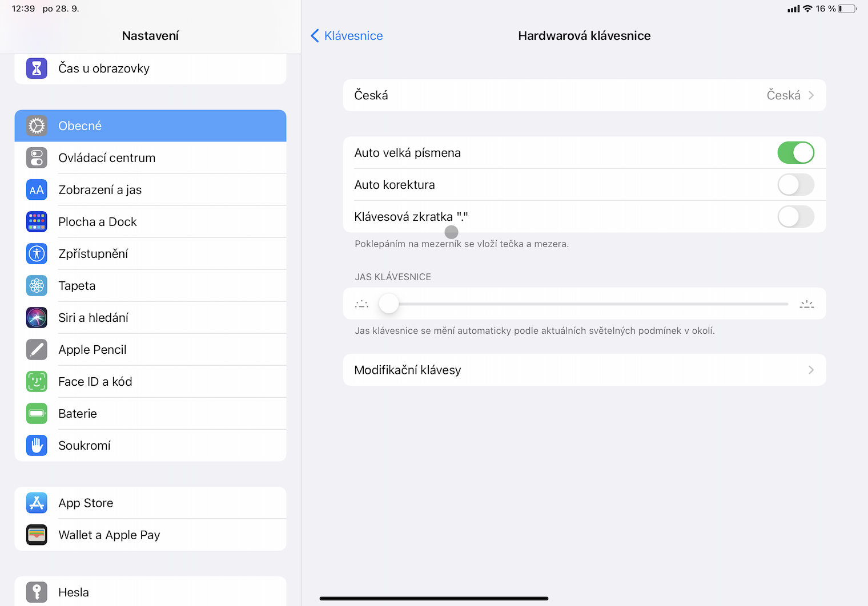Turn on Klávesová zkratka "." toggle
Image resolution: width=868 pixels, height=606 pixels.
click(795, 217)
